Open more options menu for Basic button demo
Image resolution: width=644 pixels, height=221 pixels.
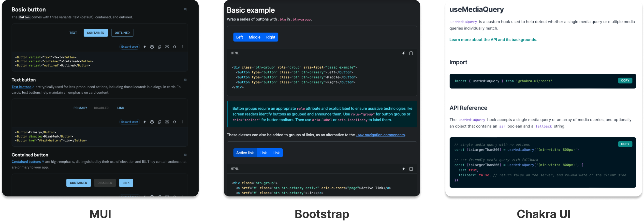click(x=182, y=47)
